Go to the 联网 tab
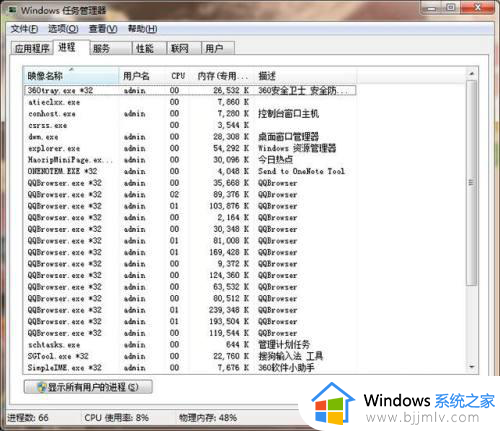This screenshot has height=431, width=500. [184, 48]
